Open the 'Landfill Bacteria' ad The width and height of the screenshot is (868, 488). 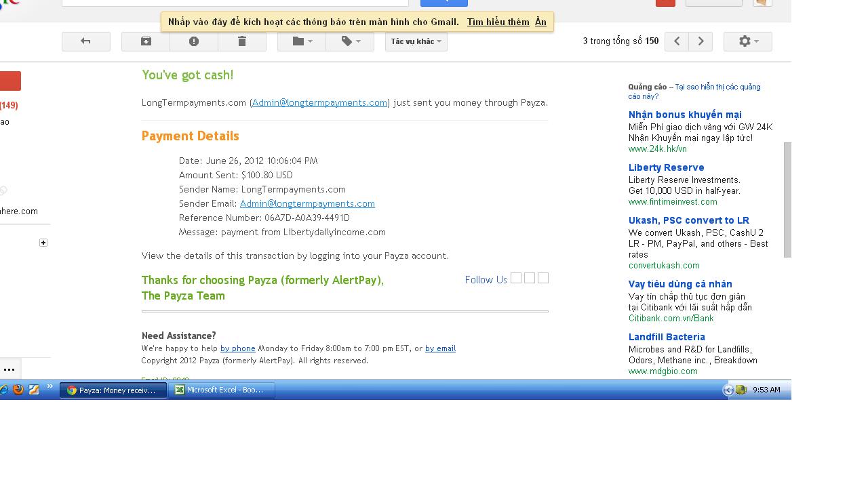point(667,337)
